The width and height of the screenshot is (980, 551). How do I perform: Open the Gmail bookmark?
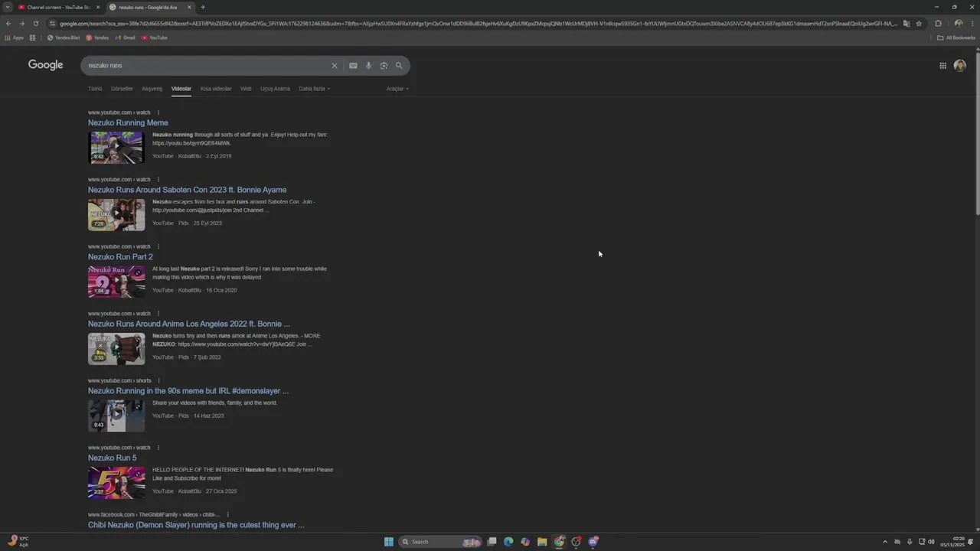tap(125, 37)
